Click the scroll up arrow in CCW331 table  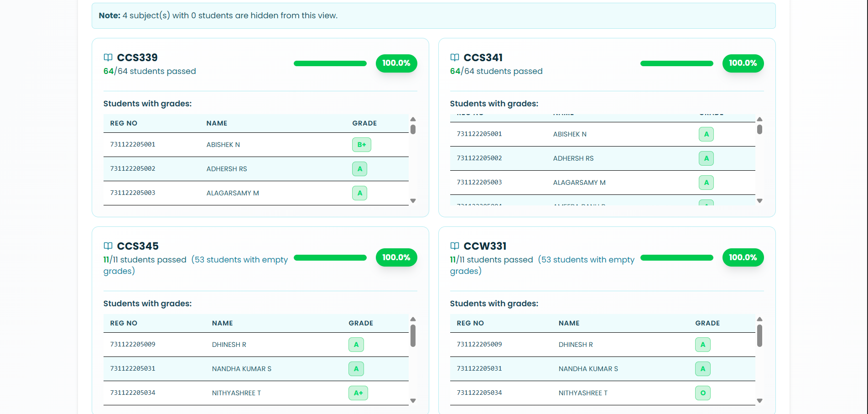pos(759,319)
